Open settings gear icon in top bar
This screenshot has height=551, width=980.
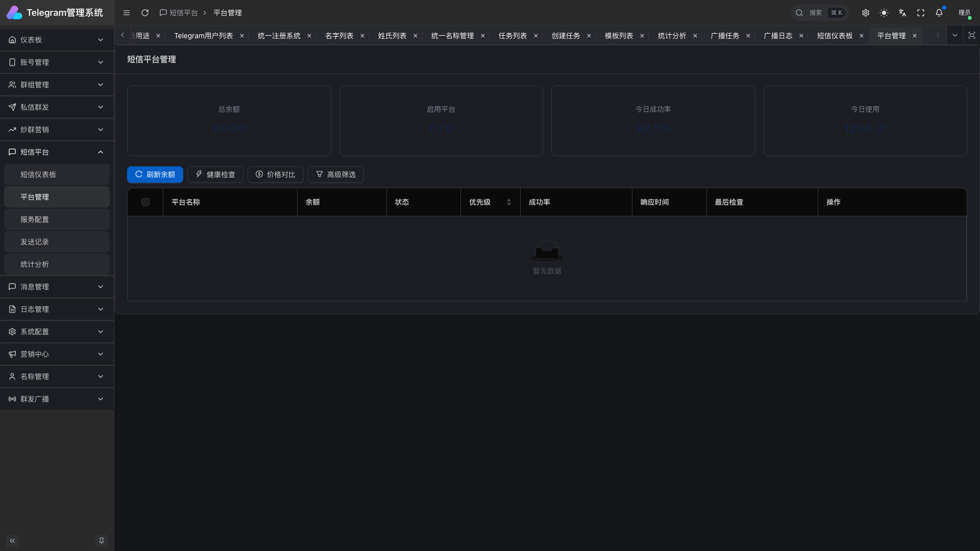point(866,13)
